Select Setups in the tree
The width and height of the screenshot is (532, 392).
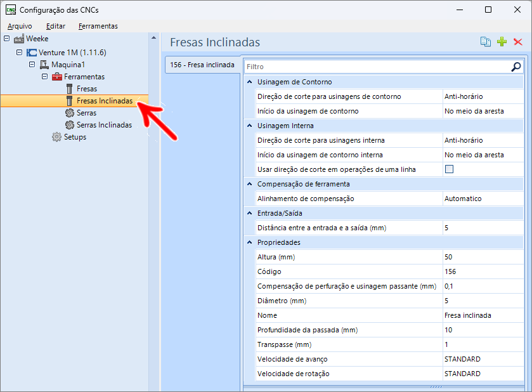(75, 137)
